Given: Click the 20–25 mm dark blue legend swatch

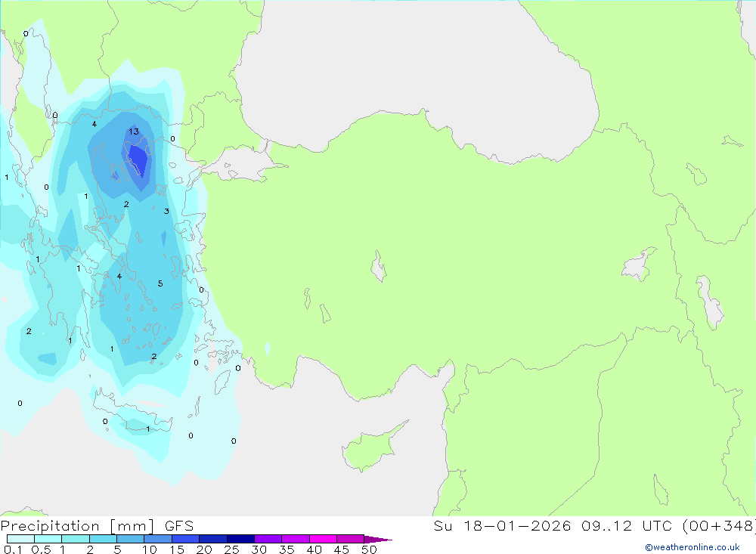Looking at the screenshot, I should [x=213, y=539].
